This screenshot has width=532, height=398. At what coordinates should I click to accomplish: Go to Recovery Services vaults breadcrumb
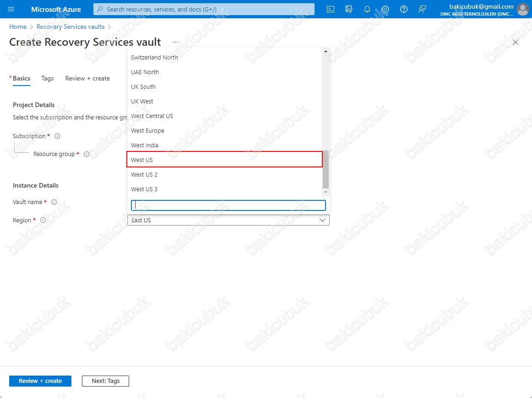tap(71, 27)
